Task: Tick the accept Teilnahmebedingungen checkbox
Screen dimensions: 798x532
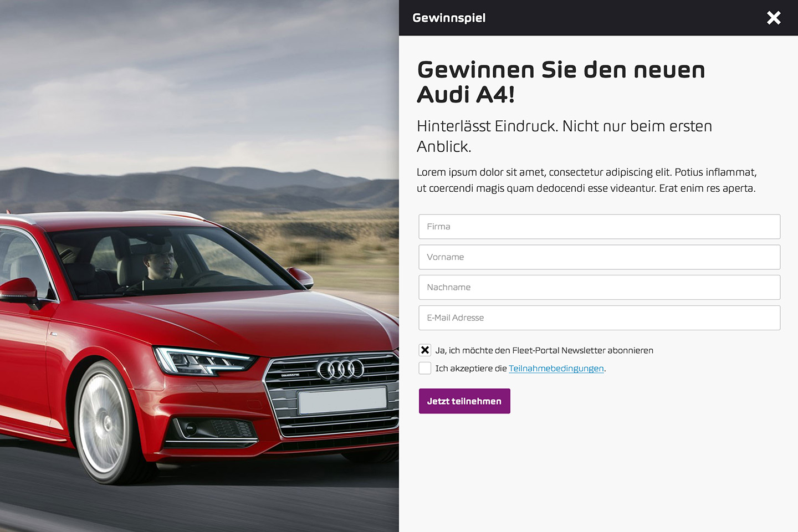Action: pos(425,368)
